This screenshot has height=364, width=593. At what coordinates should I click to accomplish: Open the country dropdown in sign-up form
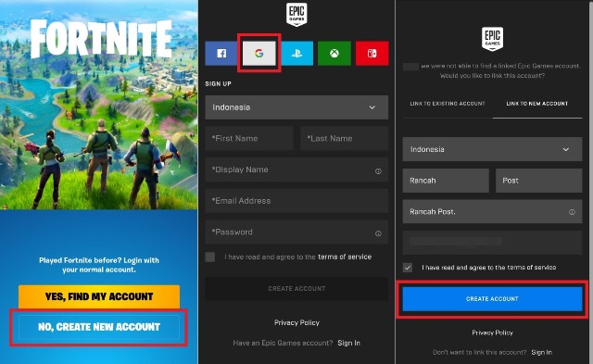[x=296, y=107]
